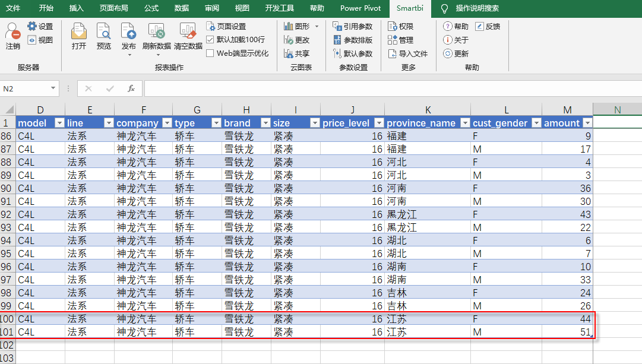Expand the Name Box dropdown arrow
The width and height of the screenshot is (642, 364).
coord(53,88)
